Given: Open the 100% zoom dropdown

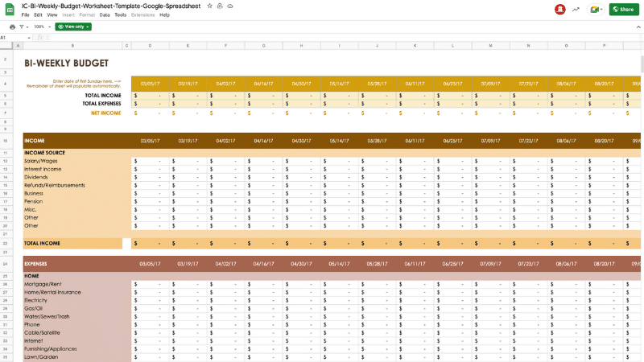Looking at the screenshot, I should 43,27.
